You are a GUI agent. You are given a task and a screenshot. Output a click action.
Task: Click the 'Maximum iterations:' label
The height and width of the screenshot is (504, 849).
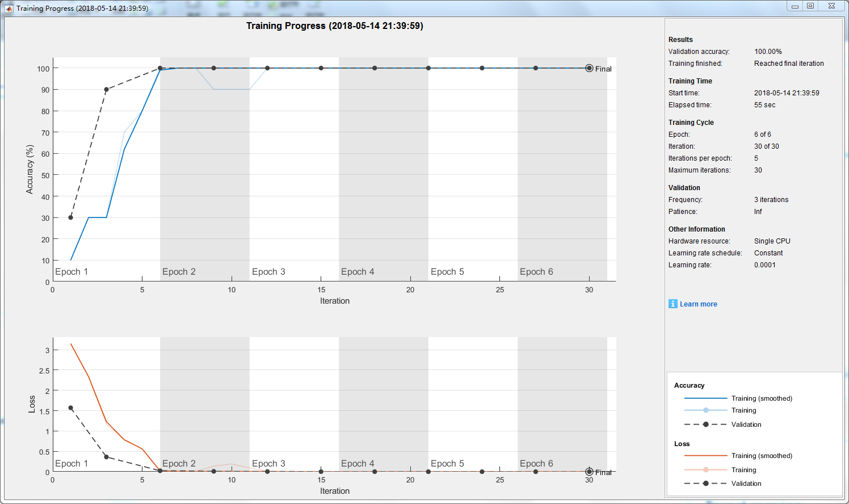coord(700,170)
